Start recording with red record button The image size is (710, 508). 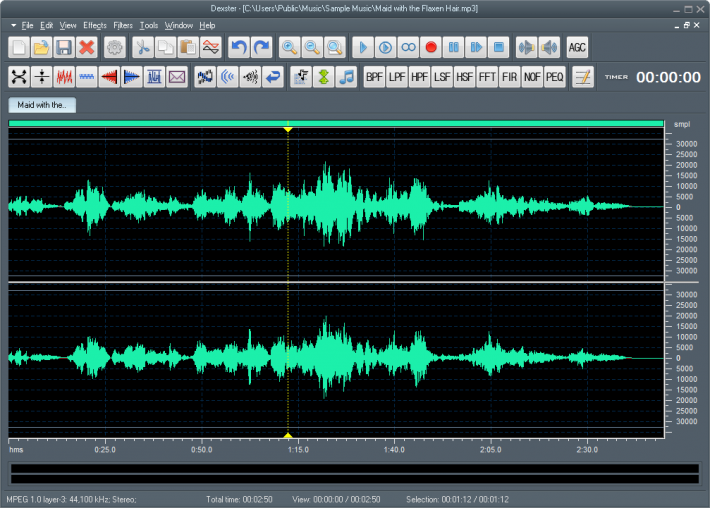431,48
